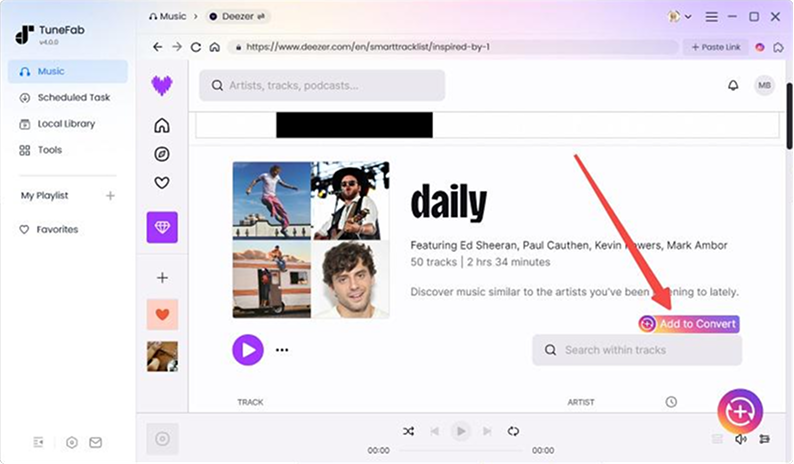Open the hamburger menu in title bar
Image resolution: width=794 pixels, height=464 pixels.
pyautogui.click(x=711, y=17)
